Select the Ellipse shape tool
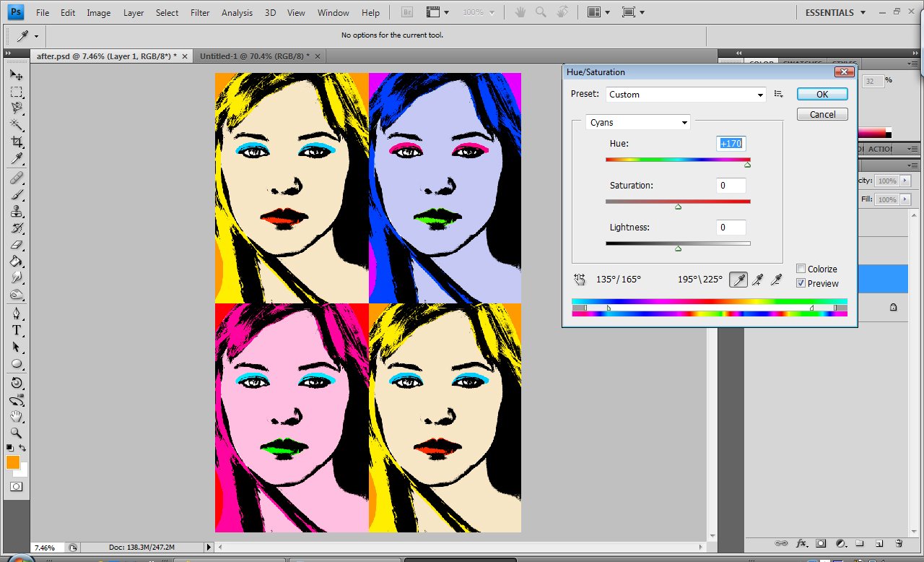 point(16,363)
